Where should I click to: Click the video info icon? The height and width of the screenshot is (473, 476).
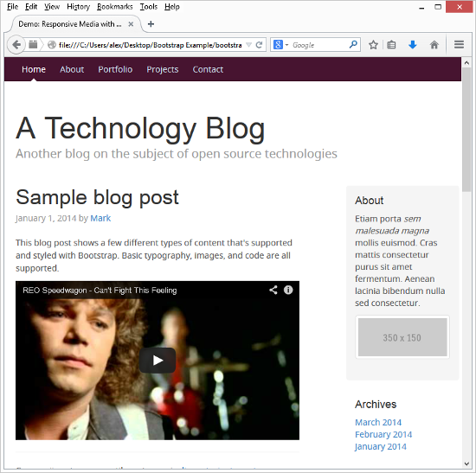[x=288, y=290]
